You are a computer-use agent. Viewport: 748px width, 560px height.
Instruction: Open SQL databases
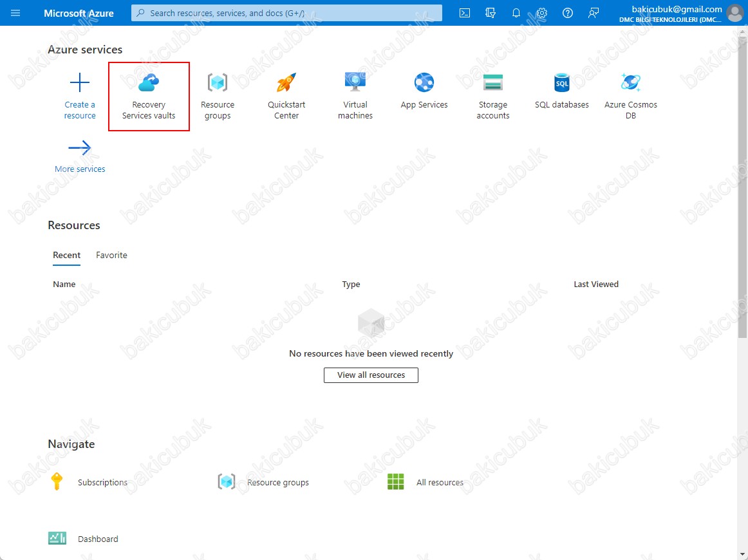(562, 91)
